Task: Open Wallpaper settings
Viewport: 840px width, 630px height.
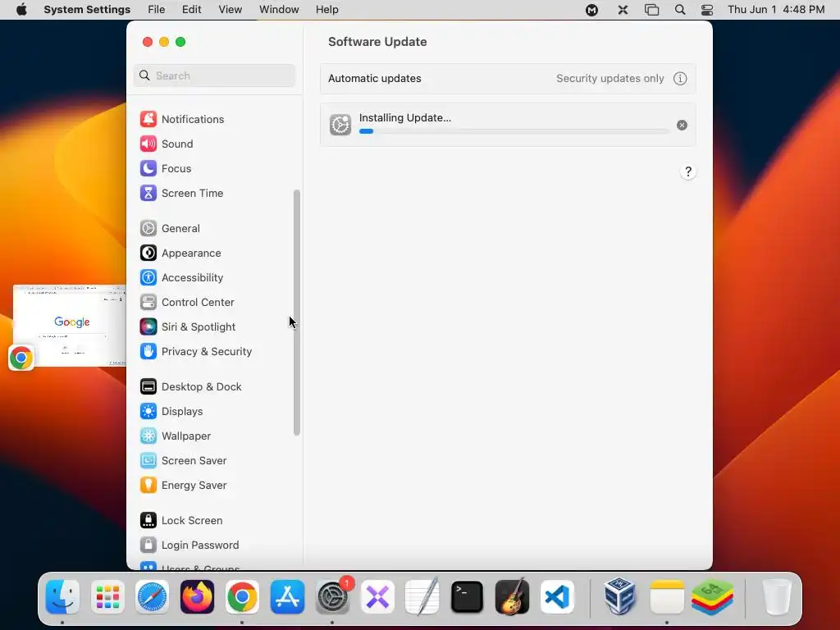Action: pyautogui.click(x=176, y=436)
